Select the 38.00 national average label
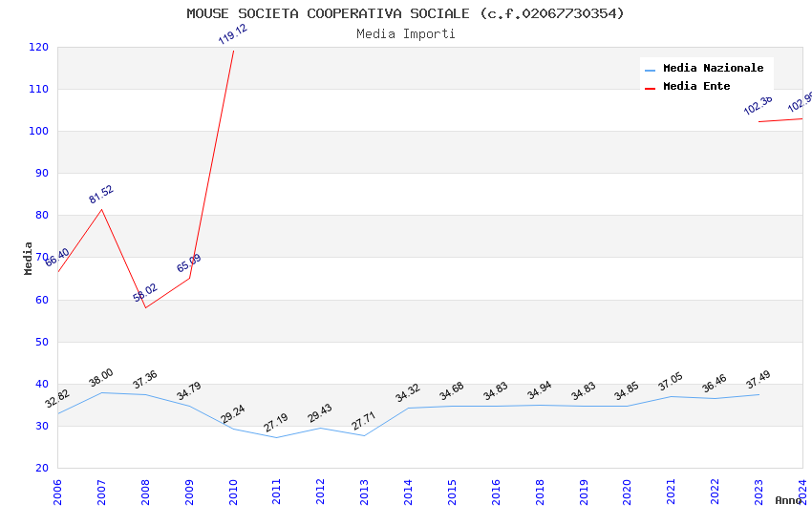 click(101, 378)
